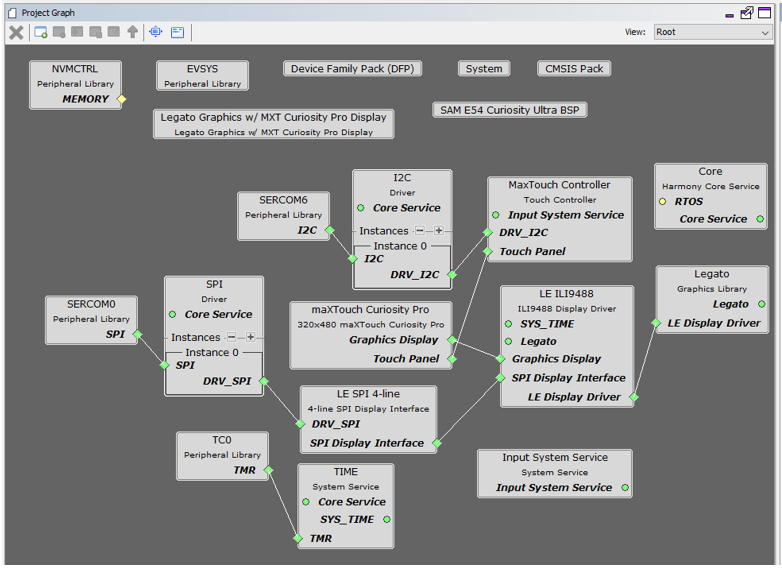The width and height of the screenshot is (782, 568).
Task: Click TIME node Core Service circle
Action: (306, 502)
